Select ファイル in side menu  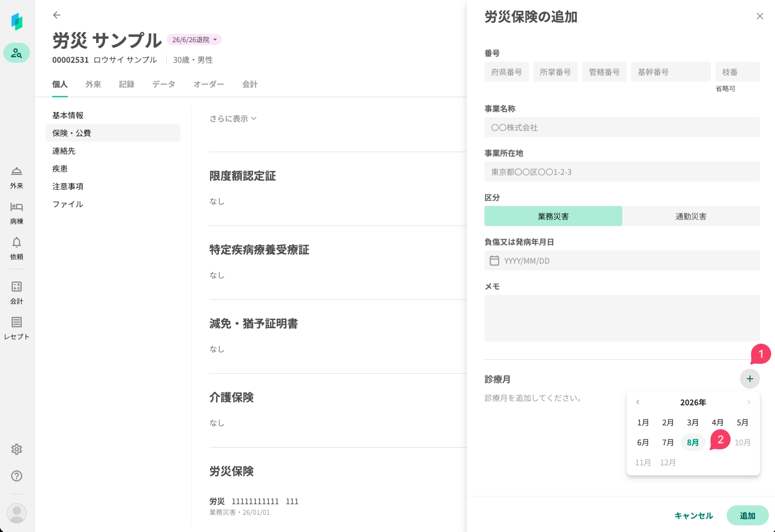pyautogui.click(x=113, y=204)
